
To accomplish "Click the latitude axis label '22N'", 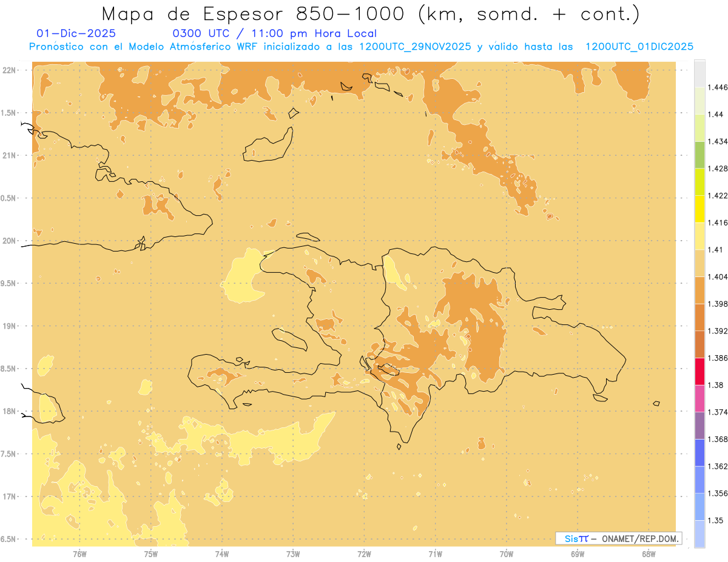I will tap(10, 70).
